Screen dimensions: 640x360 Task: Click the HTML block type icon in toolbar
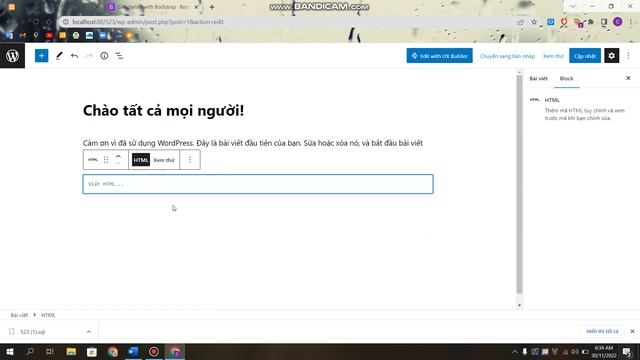pos(93,160)
